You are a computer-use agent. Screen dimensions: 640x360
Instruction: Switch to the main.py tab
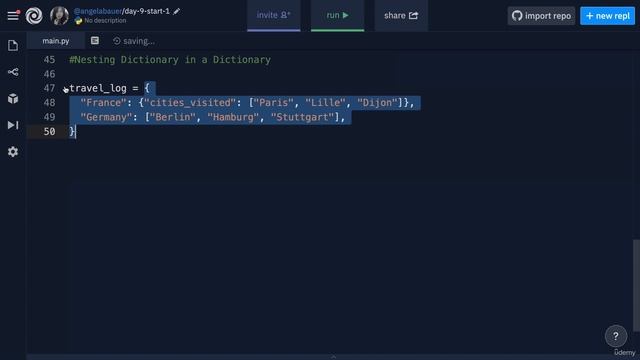[x=56, y=41]
